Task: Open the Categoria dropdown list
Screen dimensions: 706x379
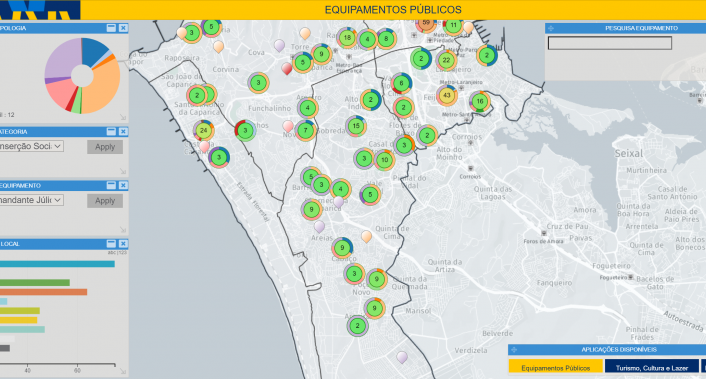Action: (31, 146)
